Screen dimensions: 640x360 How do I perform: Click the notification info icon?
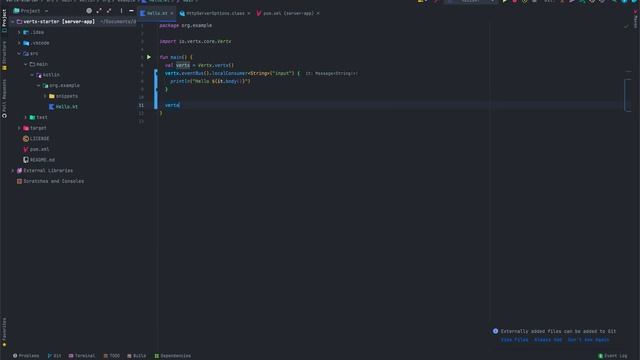(495, 331)
